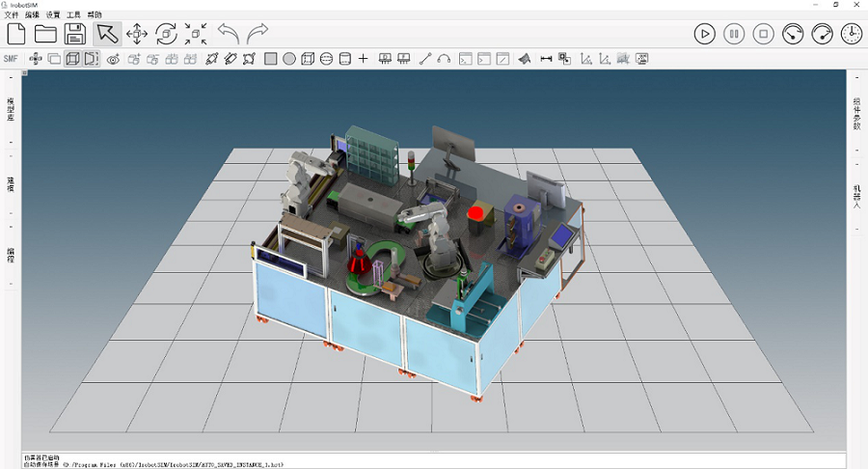868x469 pixels.
Task: Activate the rotate object tool
Action: click(166, 34)
